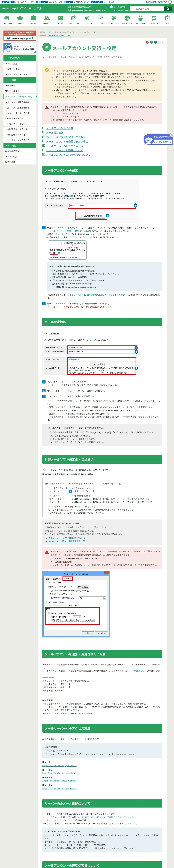This screenshot has width=174, height=868.
Task: Select 自動返信メール素材集 sidebar item
Action: [x=20, y=129]
